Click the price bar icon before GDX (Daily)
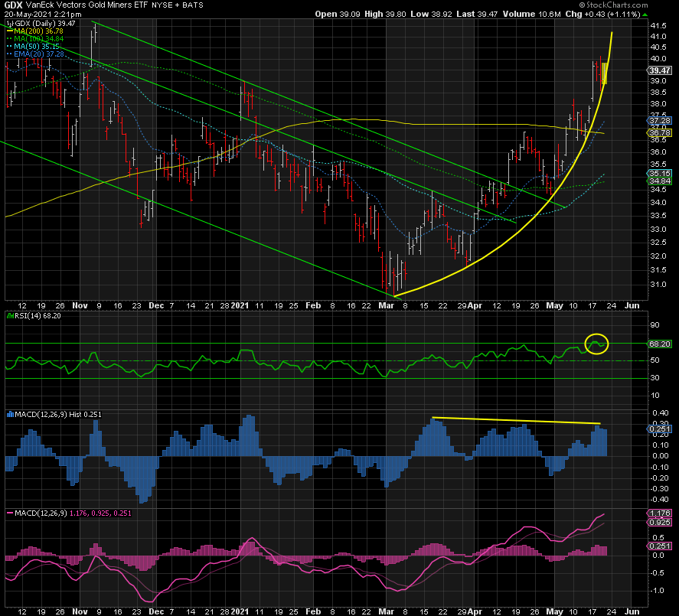 pos(9,24)
